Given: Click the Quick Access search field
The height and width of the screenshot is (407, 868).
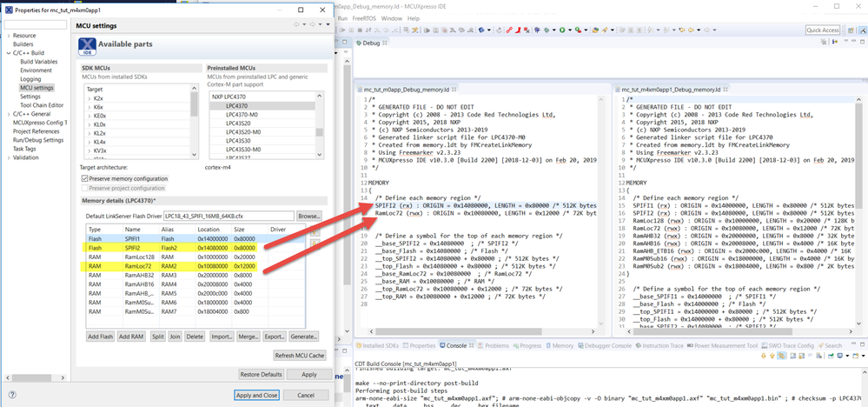Looking at the screenshot, I should pyautogui.click(x=823, y=30).
